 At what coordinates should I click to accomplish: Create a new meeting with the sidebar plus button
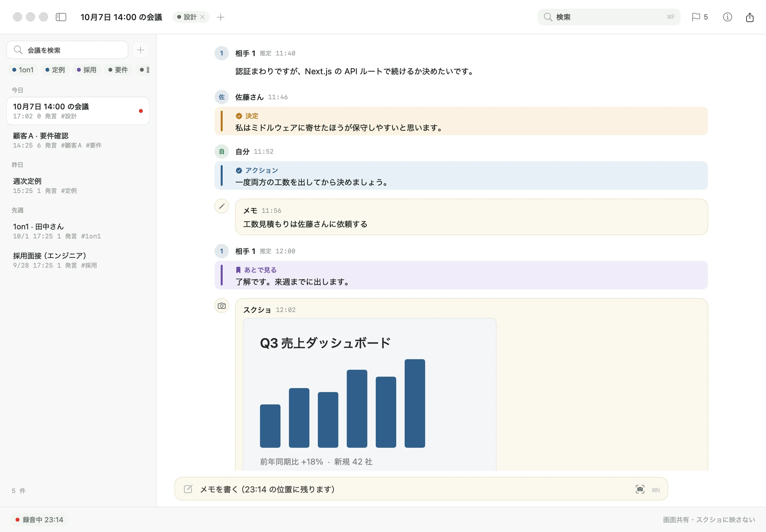pyautogui.click(x=141, y=50)
